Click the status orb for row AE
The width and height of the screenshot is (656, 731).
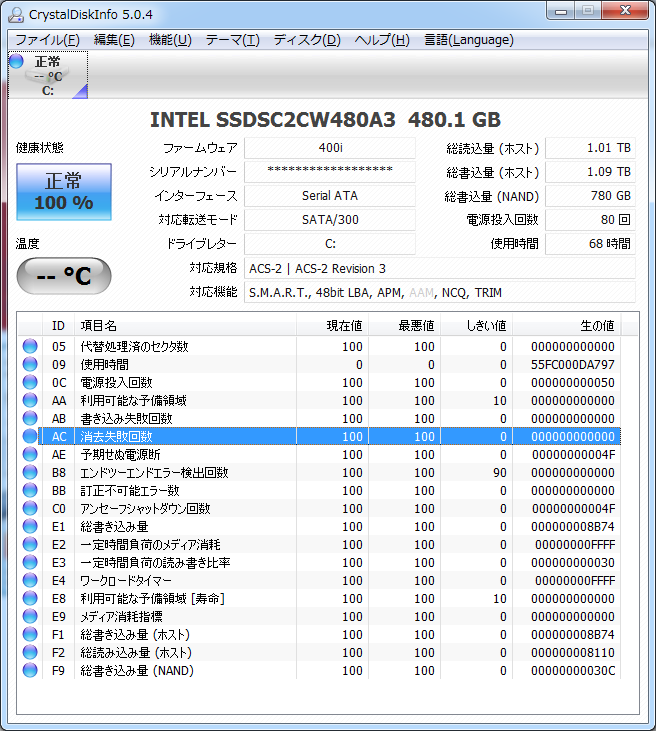[30, 454]
